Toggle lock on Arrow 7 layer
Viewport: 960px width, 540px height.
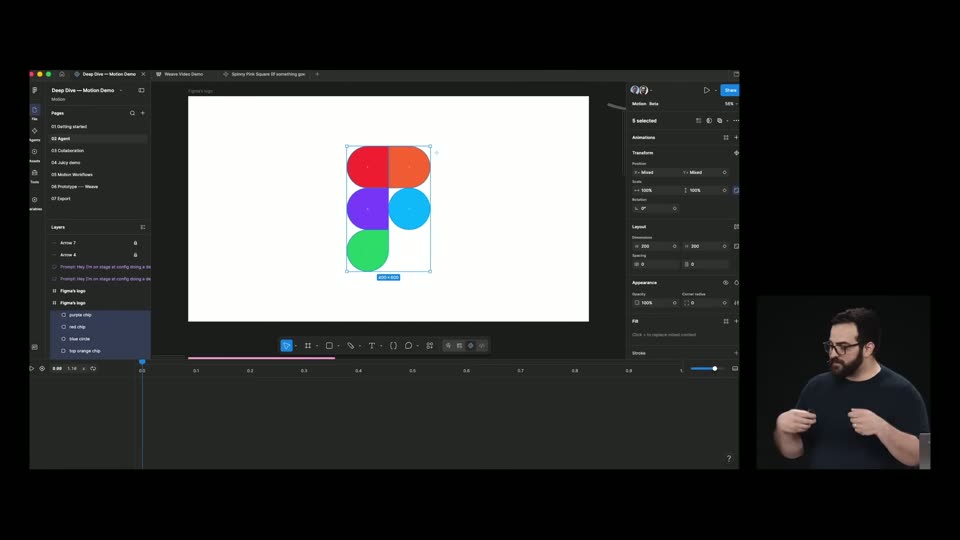[x=135, y=243]
